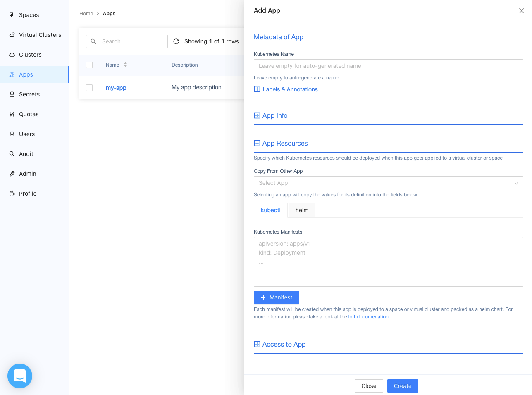Viewport: 532px width, 395px height.
Task: Click the Secrets lock icon
Action: [12, 94]
